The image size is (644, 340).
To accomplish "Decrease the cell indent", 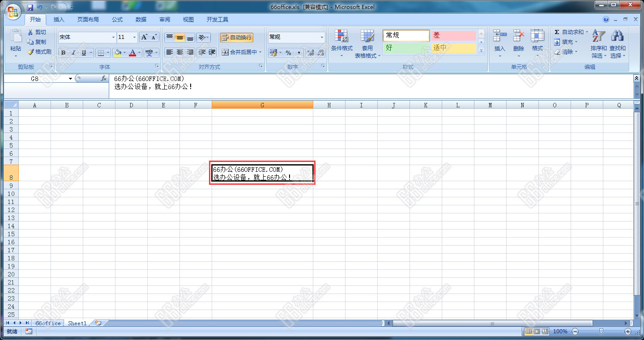I will pyautogui.click(x=202, y=52).
